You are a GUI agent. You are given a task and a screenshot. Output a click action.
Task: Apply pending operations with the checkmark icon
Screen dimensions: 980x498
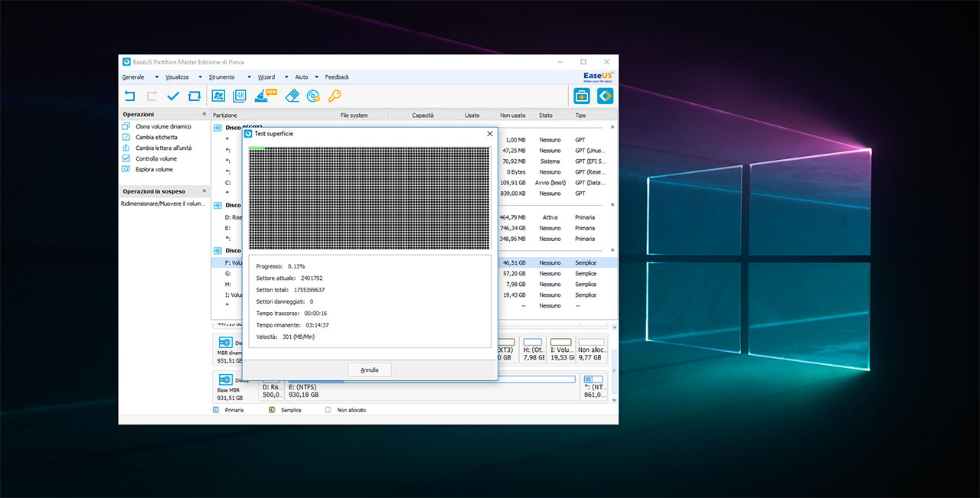pos(173,96)
